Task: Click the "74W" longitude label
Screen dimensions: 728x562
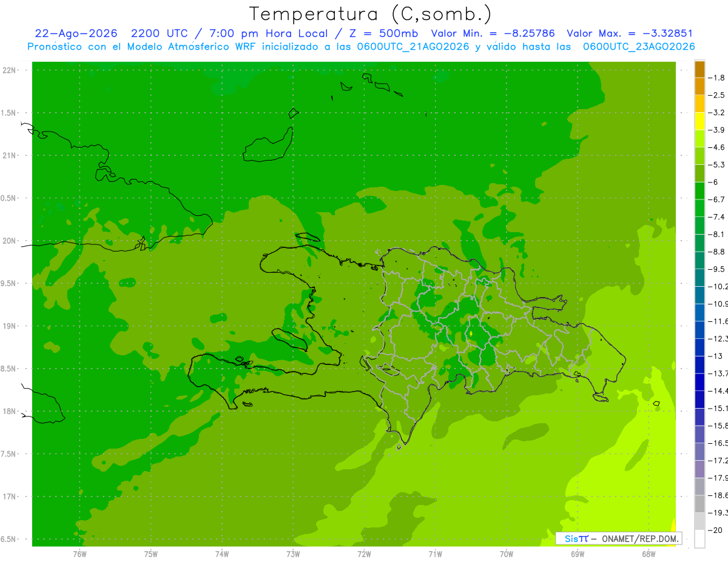Action: pyautogui.click(x=221, y=554)
